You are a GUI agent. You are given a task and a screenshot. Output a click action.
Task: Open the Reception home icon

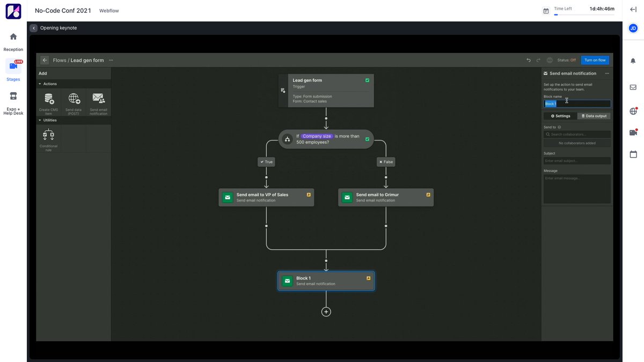coord(13,36)
